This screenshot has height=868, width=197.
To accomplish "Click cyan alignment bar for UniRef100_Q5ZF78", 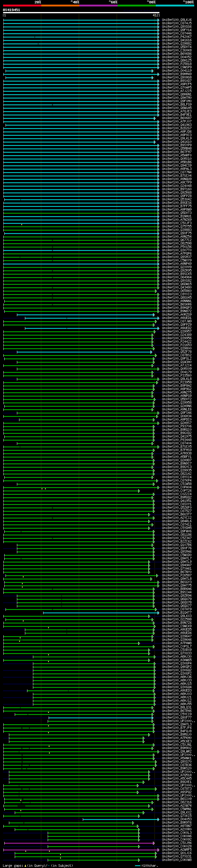I will tap(85, 353).
